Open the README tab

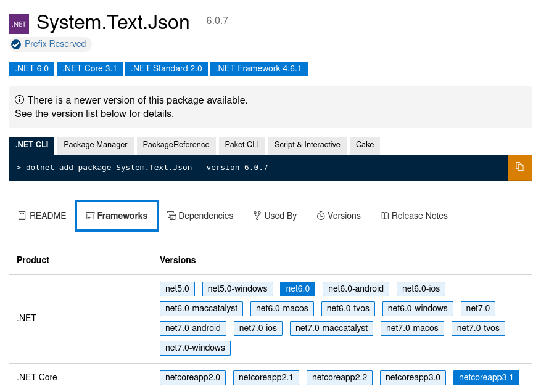(42, 216)
